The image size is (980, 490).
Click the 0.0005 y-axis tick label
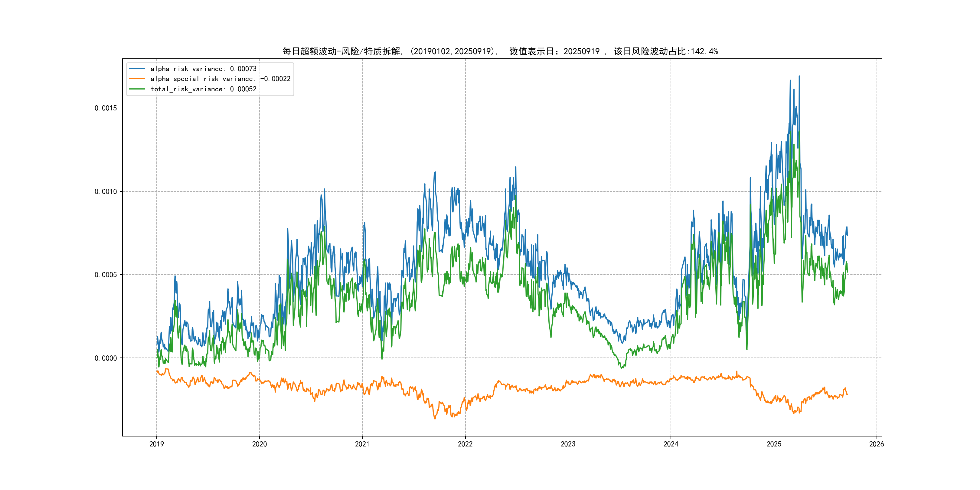(106, 275)
